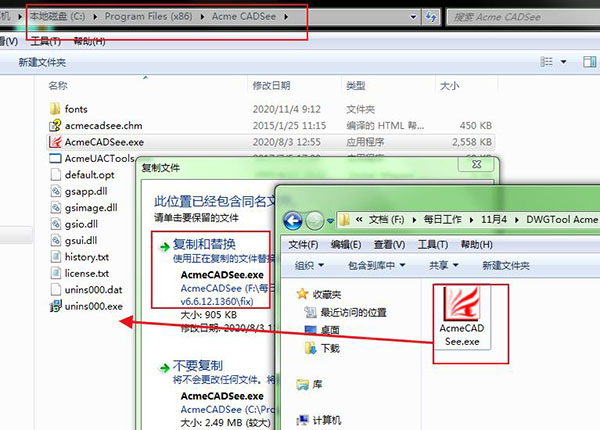Open the address bar history dropdown arrow
The height and width of the screenshot is (430, 600).
click(413, 17)
